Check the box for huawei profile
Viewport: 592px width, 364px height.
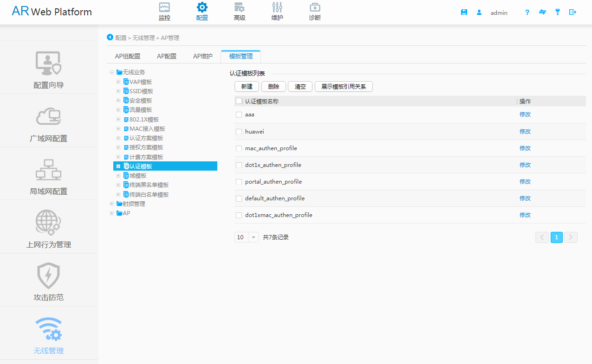point(239,132)
